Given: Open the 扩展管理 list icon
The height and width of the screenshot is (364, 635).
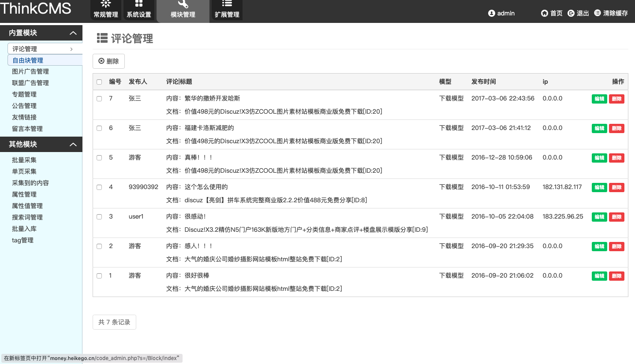Looking at the screenshot, I should pyautogui.click(x=227, y=4).
